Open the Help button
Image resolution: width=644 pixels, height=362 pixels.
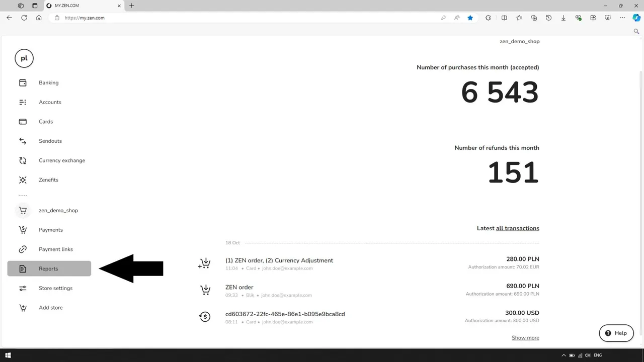point(616,333)
